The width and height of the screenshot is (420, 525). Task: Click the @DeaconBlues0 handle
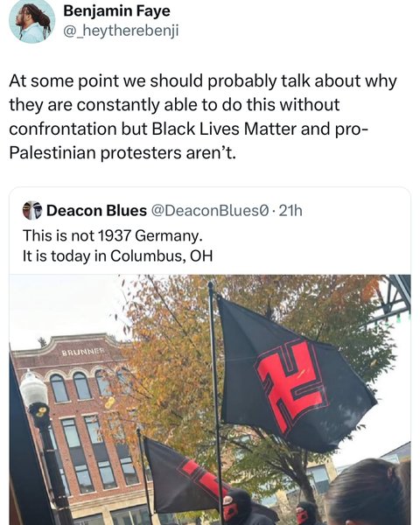click(210, 211)
